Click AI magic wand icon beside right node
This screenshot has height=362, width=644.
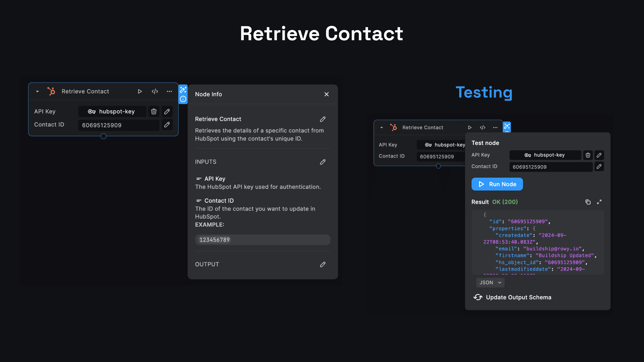click(x=507, y=126)
